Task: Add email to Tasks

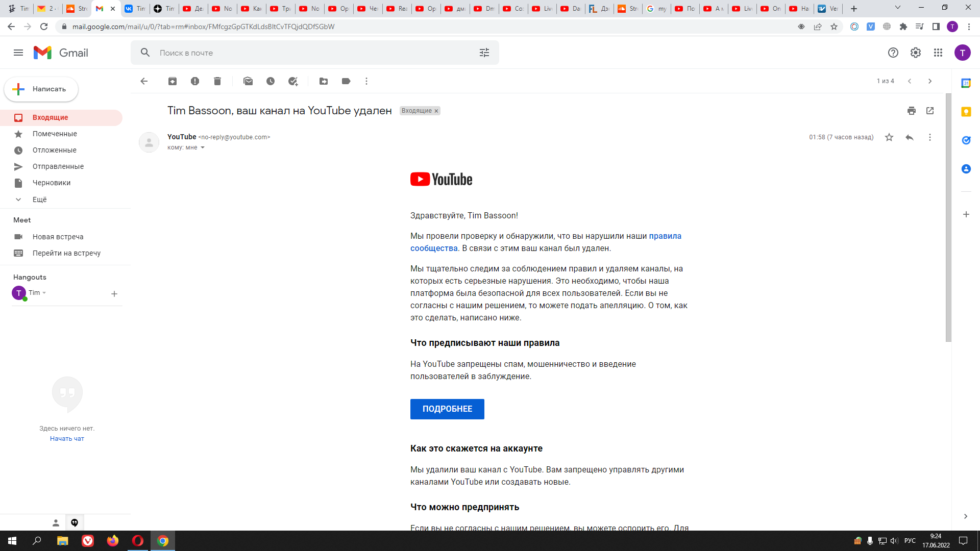Action: click(x=293, y=81)
